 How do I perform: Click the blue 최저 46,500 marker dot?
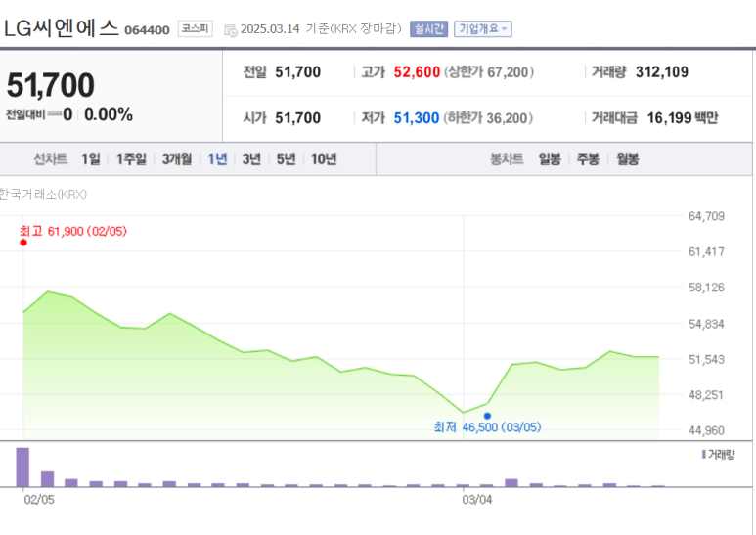point(487,416)
